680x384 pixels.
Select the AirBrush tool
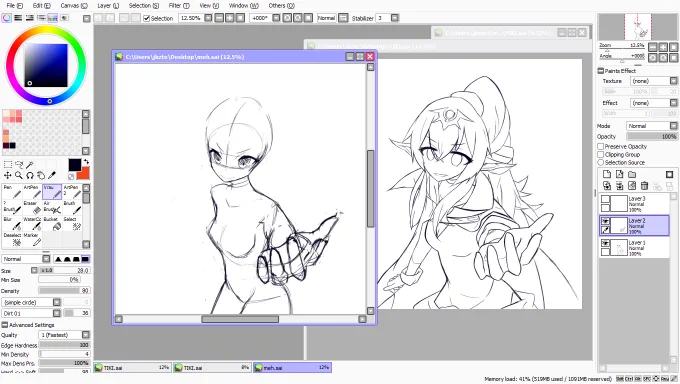pyautogui.click(x=52, y=207)
